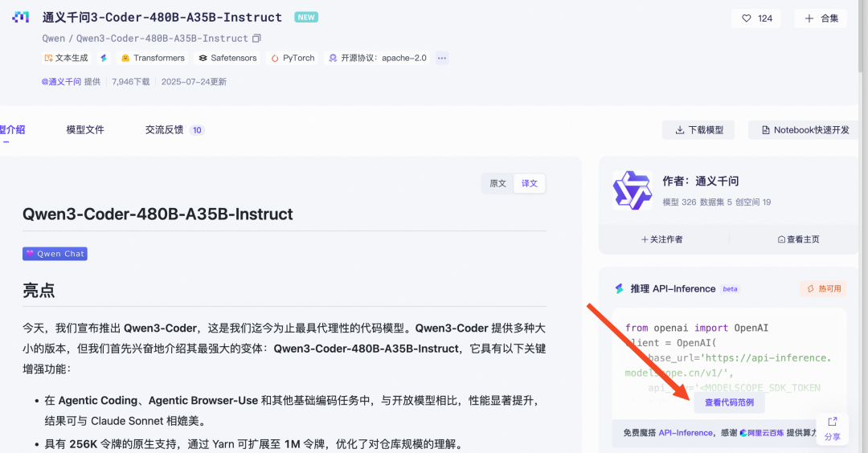This screenshot has height=453, width=868.
Task: Click the 推理 API-Inference lightning icon
Action: 619,288
